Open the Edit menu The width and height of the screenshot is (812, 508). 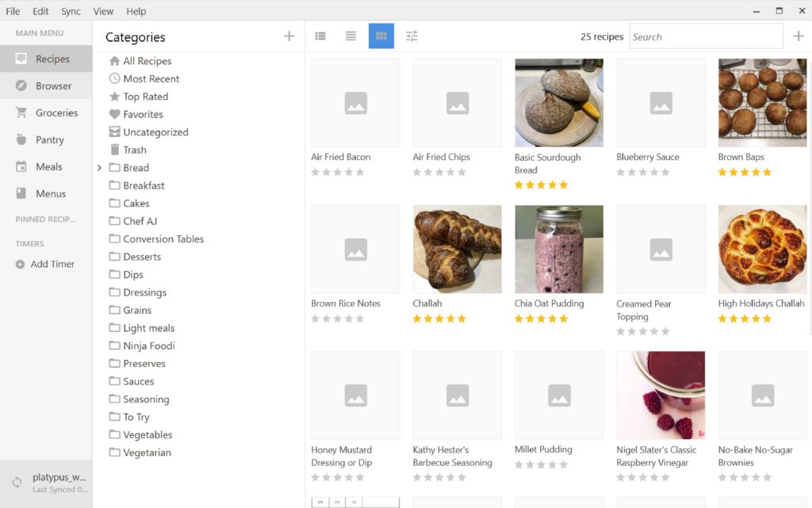(x=40, y=11)
